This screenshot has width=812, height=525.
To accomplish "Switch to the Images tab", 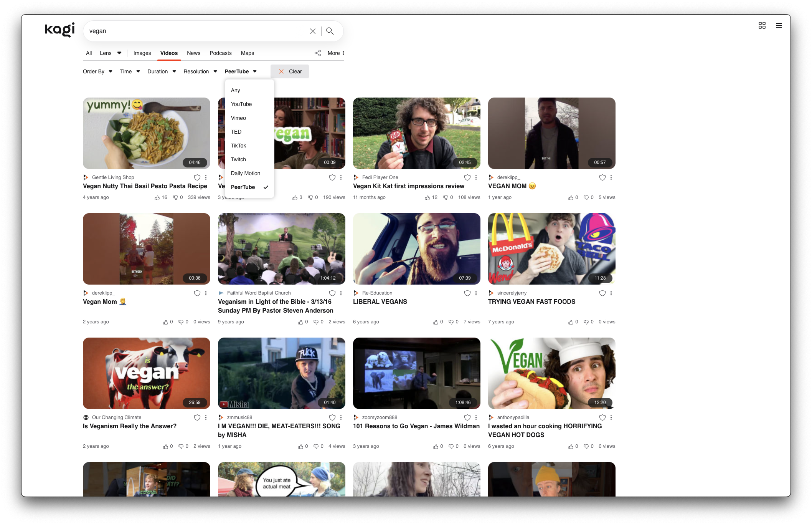I will 142,53.
